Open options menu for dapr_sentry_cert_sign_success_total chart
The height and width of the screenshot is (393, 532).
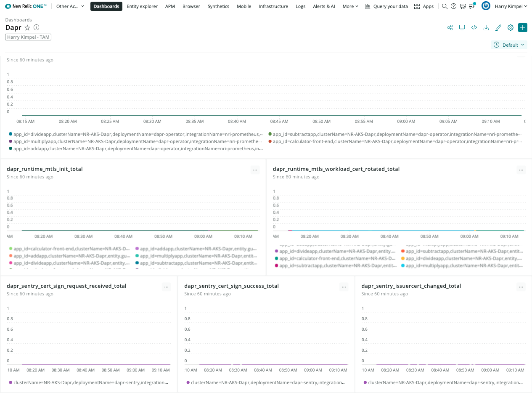click(344, 287)
